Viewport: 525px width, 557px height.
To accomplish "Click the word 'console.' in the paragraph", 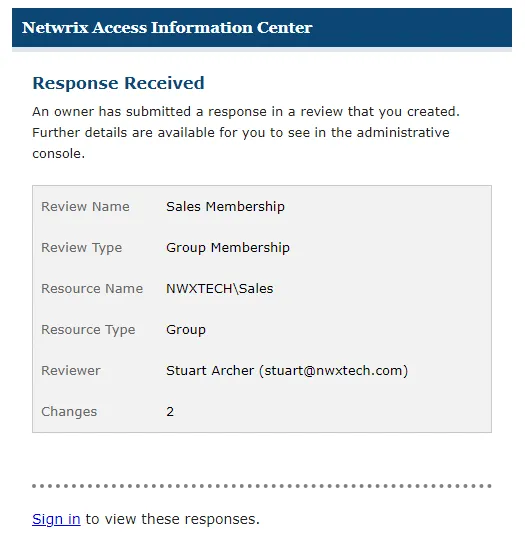I will point(59,154).
